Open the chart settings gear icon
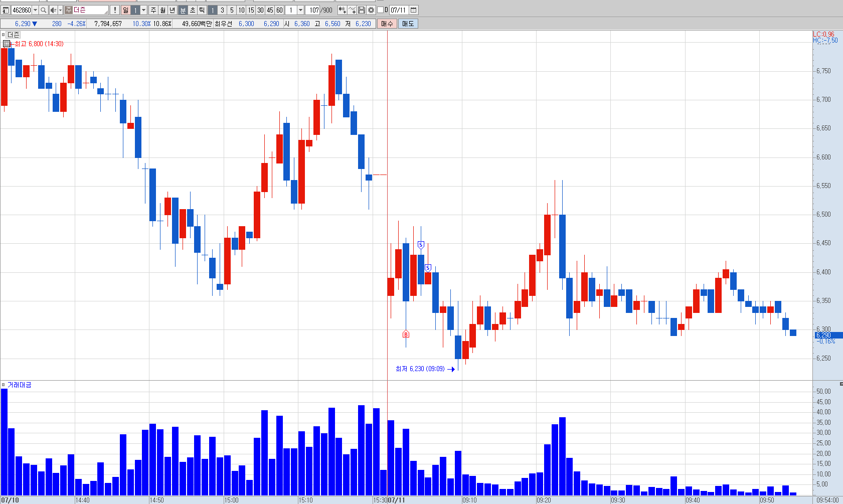This screenshot has width=843, height=504. (x=371, y=10)
